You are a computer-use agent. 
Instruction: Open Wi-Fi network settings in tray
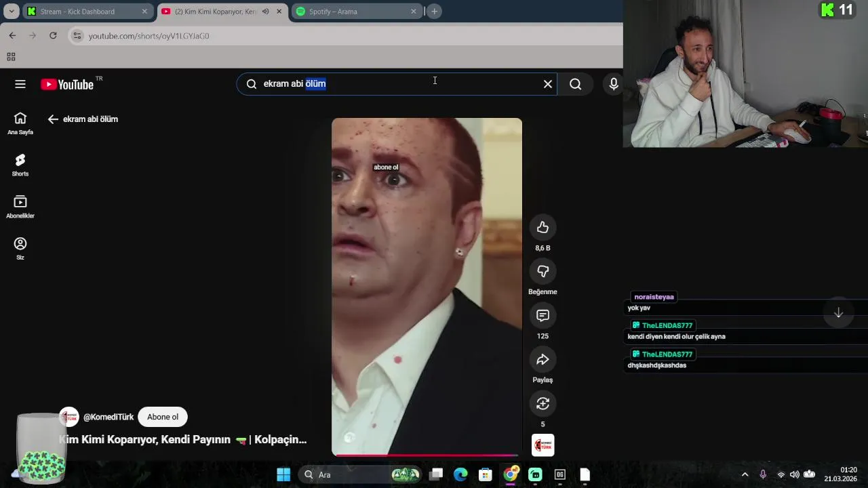coord(781,474)
